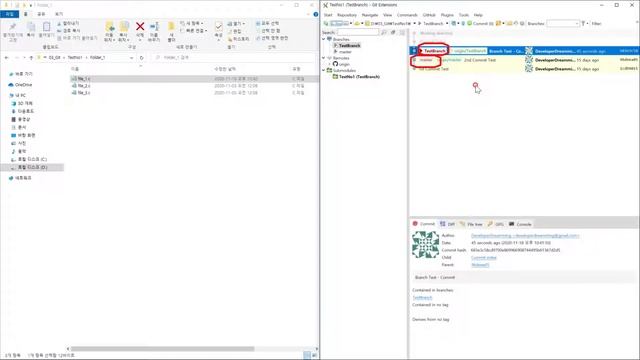640x360 pixels.
Task: Click the author avatar image in commit details
Action: (425, 244)
